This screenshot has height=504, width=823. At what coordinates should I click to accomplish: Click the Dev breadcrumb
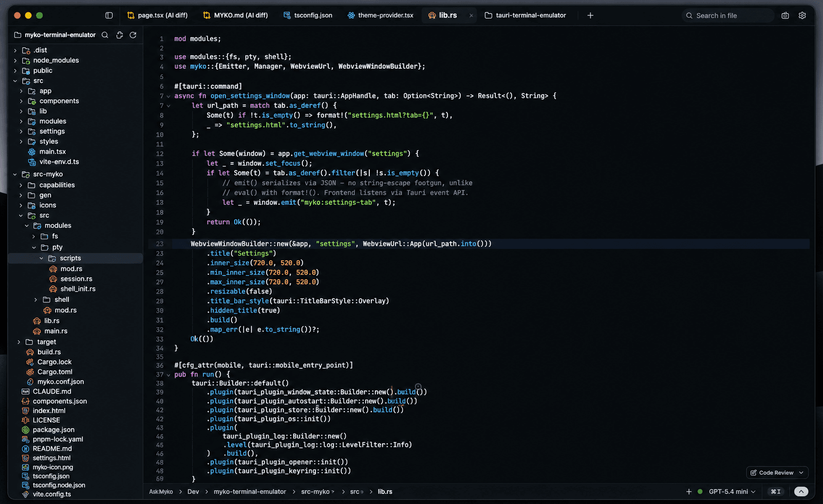coord(193,492)
